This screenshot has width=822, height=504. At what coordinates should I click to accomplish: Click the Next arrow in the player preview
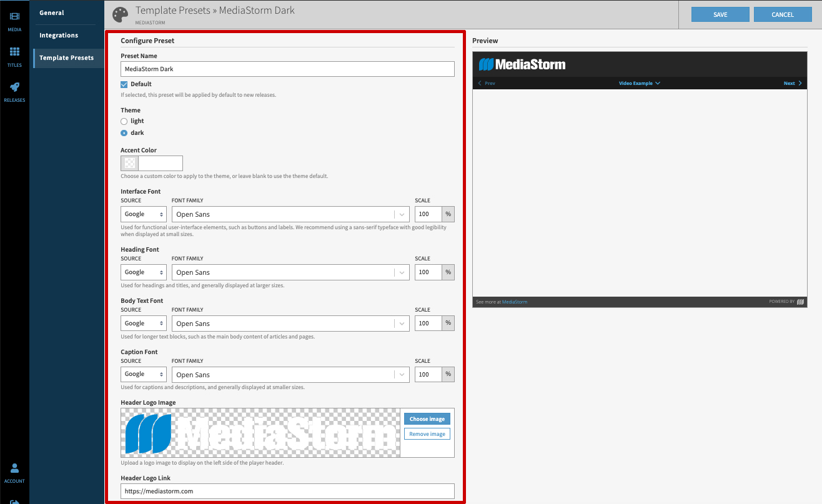(x=791, y=83)
